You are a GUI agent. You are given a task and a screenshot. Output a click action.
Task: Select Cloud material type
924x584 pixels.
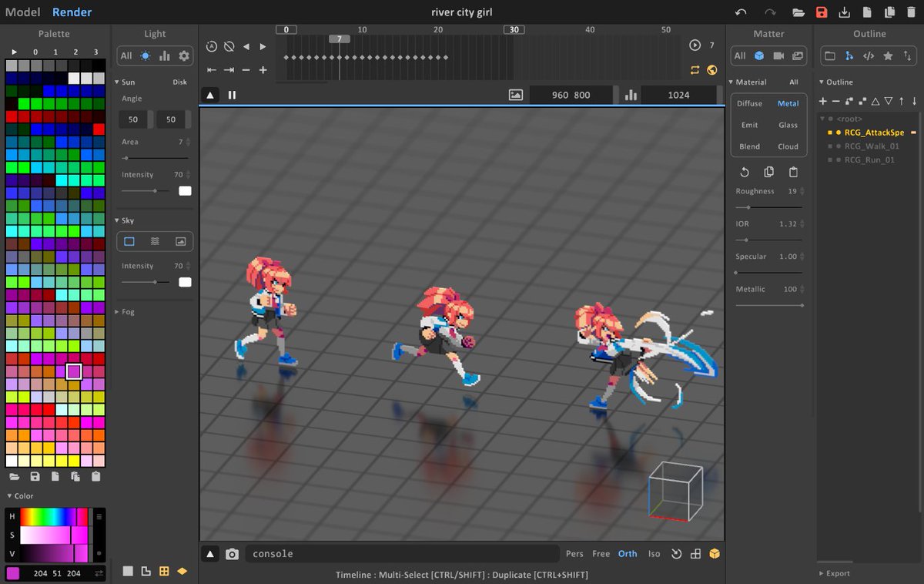click(788, 146)
